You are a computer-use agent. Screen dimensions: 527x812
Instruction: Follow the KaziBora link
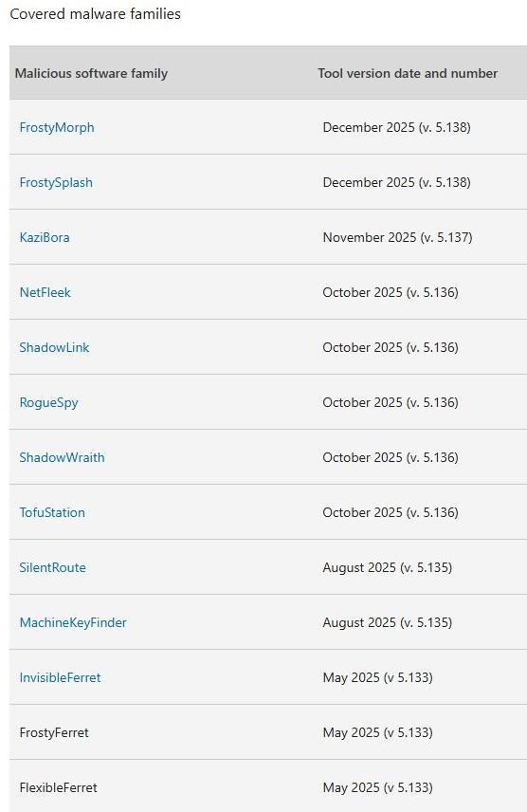click(45, 237)
